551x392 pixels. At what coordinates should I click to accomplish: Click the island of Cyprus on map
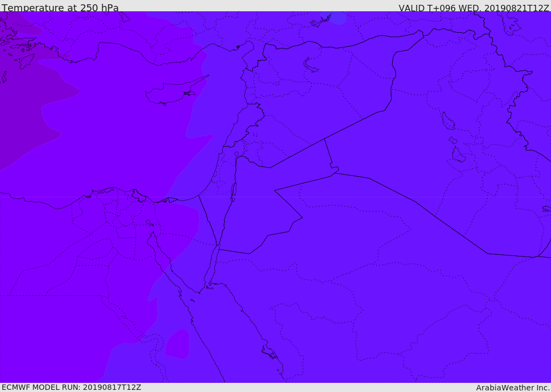tap(176, 91)
